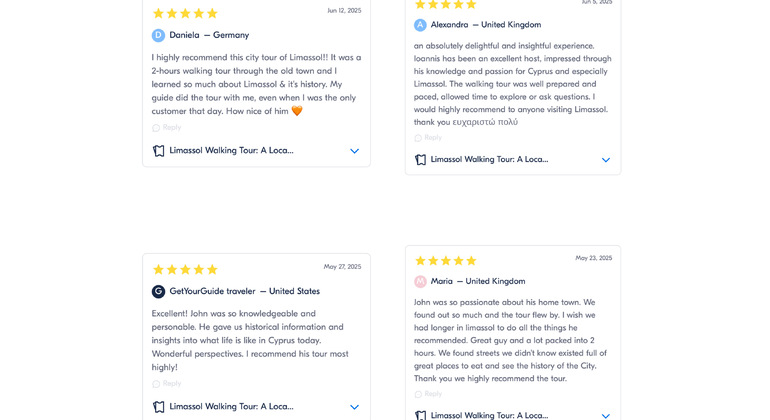Click five-star rating on Maria's review

pyautogui.click(x=446, y=261)
